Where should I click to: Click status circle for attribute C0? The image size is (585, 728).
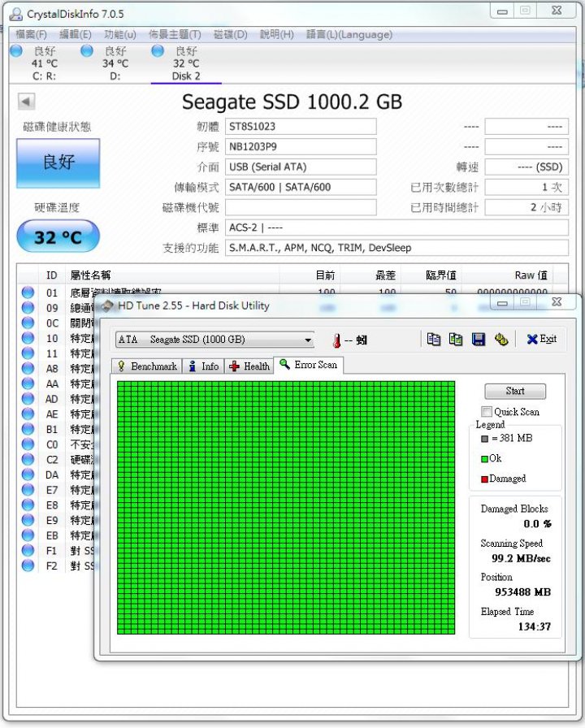pos(28,444)
